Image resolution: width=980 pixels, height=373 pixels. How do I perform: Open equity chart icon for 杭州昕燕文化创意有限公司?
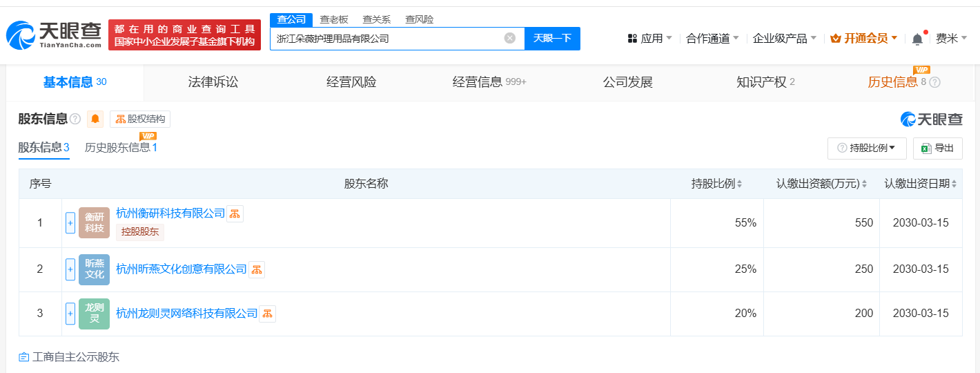pyautogui.click(x=257, y=269)
